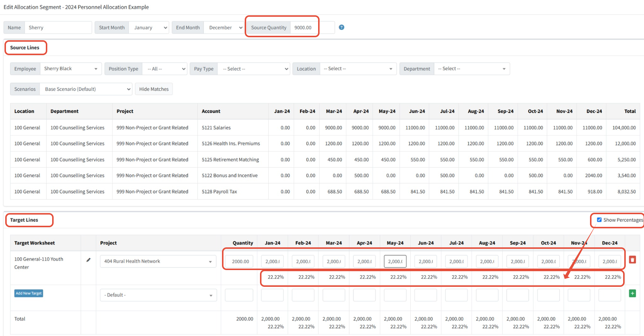Open the Pay Type select dropdown
The image size is (644, 336).
click(x=254, y=69)
